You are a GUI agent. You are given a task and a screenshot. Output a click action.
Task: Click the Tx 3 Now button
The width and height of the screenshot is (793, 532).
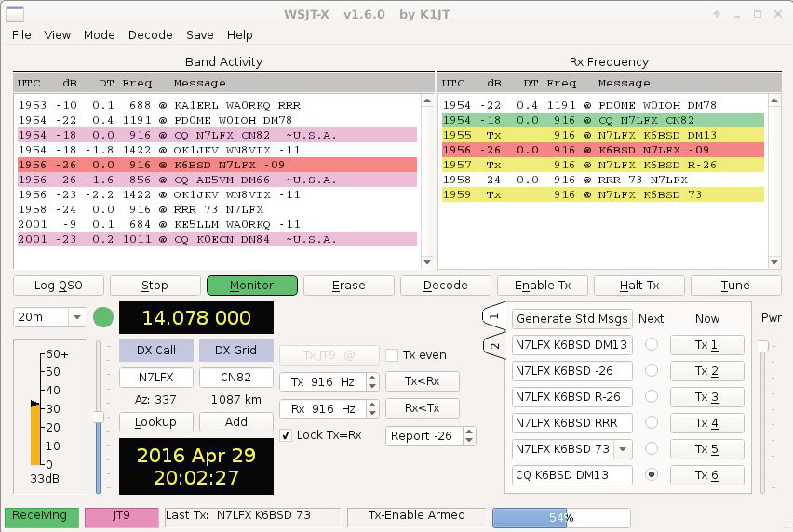[x=707, y=397]
